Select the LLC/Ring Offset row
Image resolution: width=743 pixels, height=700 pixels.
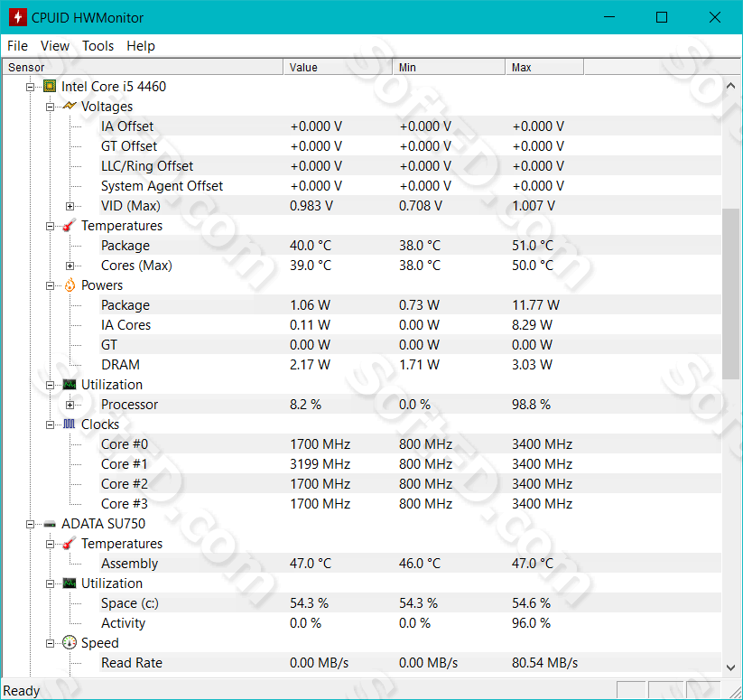click(411, 166)
